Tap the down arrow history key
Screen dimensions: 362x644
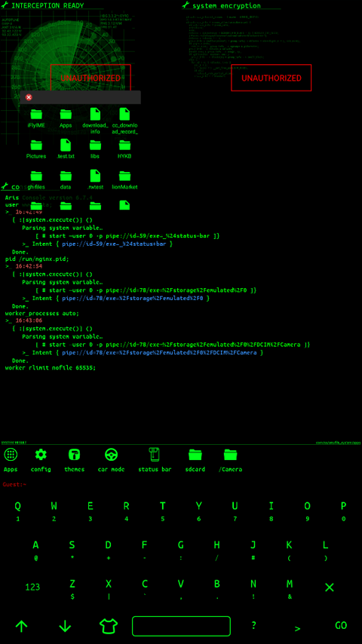pyautogui.click(x=65, y=626)
